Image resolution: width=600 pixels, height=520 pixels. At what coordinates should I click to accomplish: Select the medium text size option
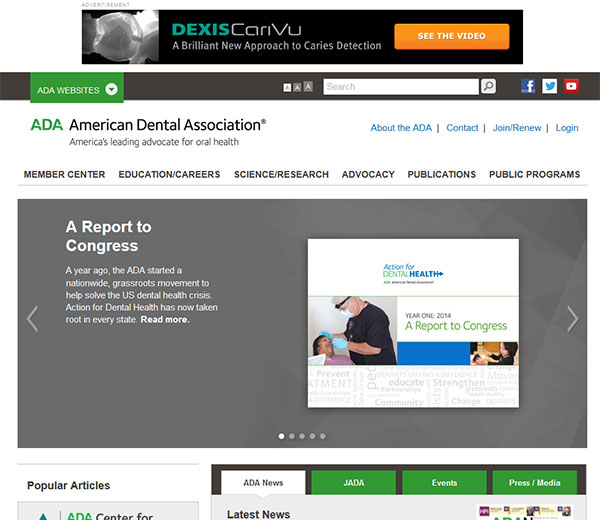coord(297,88)
